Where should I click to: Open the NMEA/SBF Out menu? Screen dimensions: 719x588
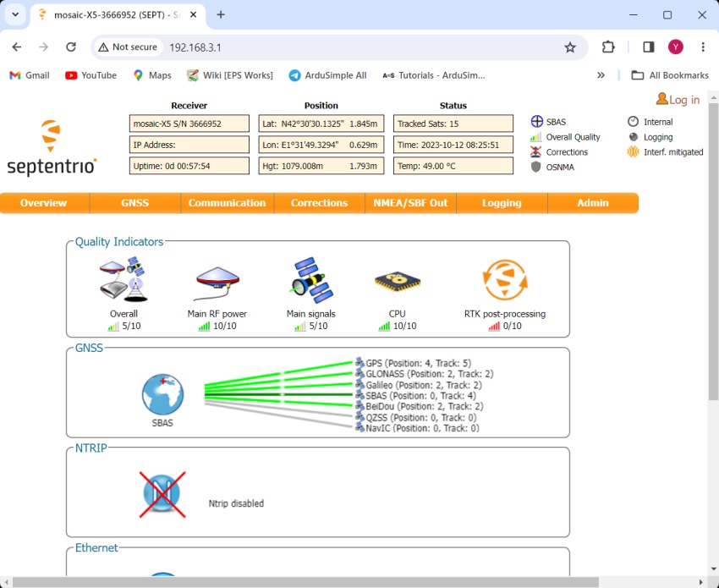410,203
